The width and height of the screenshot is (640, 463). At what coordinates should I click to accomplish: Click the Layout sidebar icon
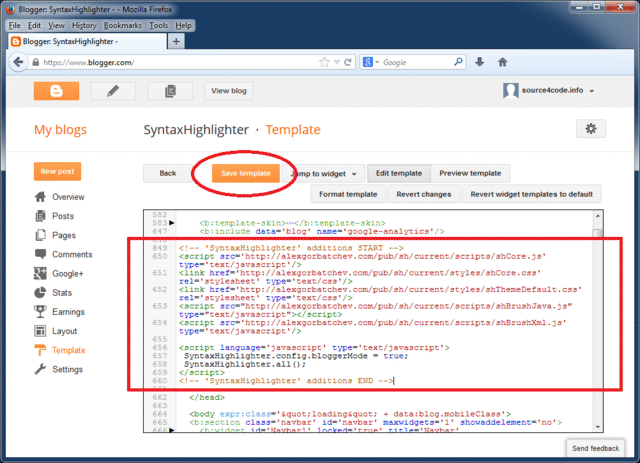[40, 331]
